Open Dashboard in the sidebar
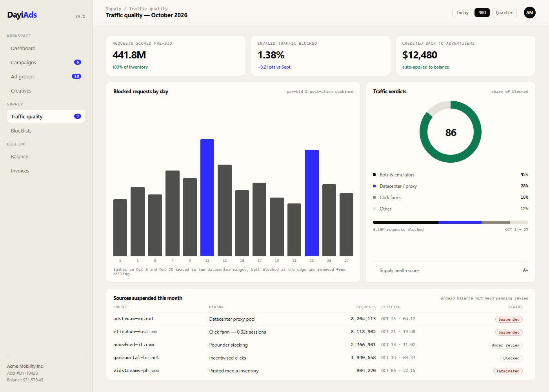This screenshot has width=549, height=392. [46, 48]
